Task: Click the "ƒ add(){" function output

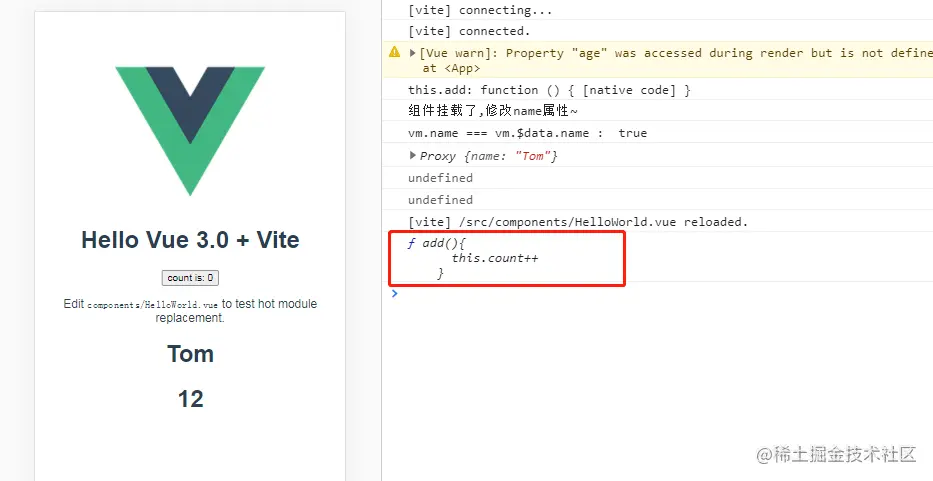Action: click(436, 243)
